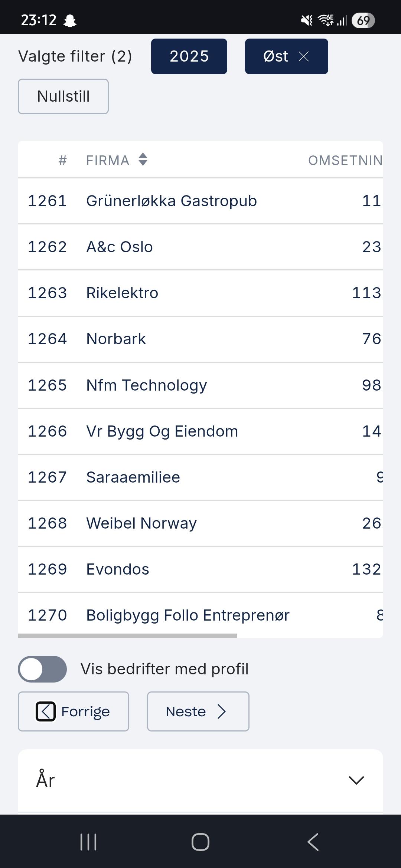Open Boligbygg Follo Entreprenør entry
Viewport: 401px width, 868px height.
coord(188,615)
